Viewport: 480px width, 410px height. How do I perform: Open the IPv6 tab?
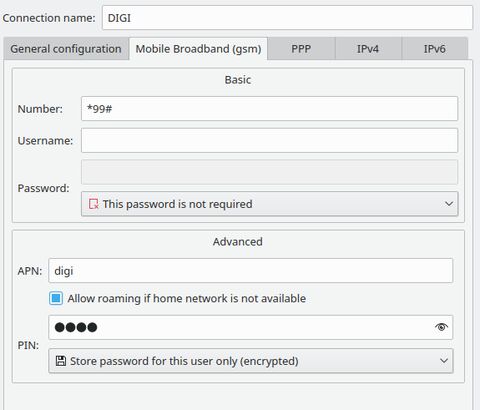tap(435, 49)
